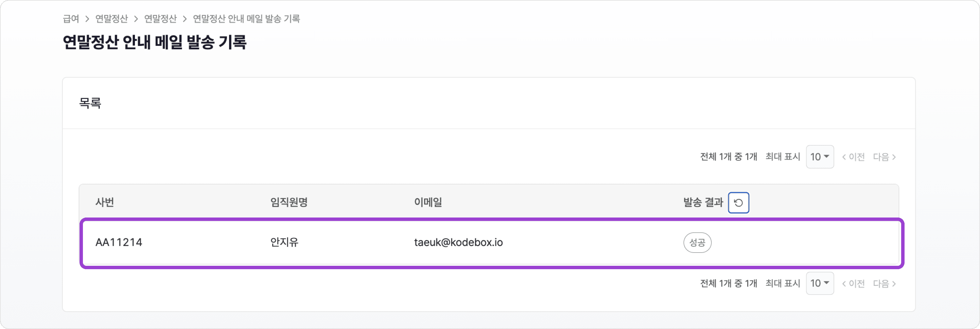Click the 사번 column header
This screenshot has width=980, height=329.
(x=105, y=202)
